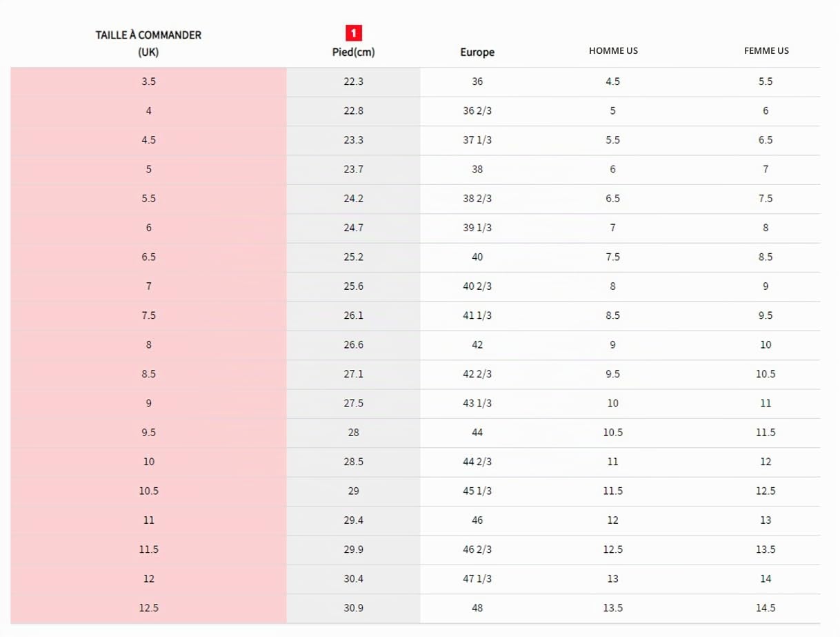The width and height of the screenshot is (840, 637).
Task: Click the FEMME US column header
Action: pos(766,51)
